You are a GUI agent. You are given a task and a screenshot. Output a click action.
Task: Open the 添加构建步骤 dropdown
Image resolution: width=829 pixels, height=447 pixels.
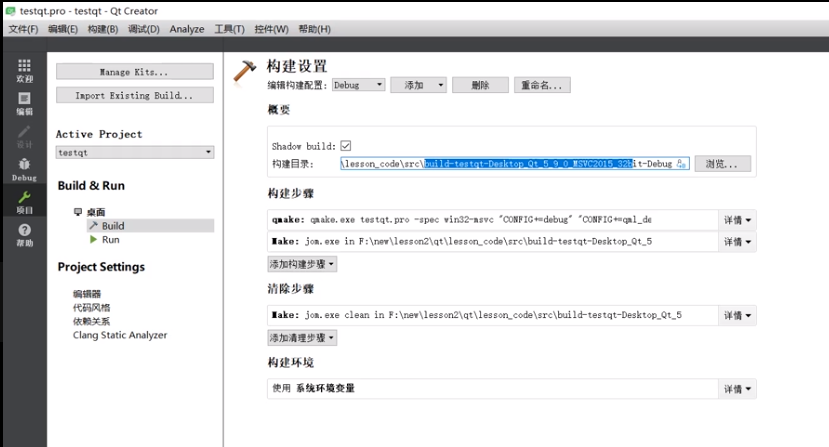pyautogui.click(x=302, y=263)
